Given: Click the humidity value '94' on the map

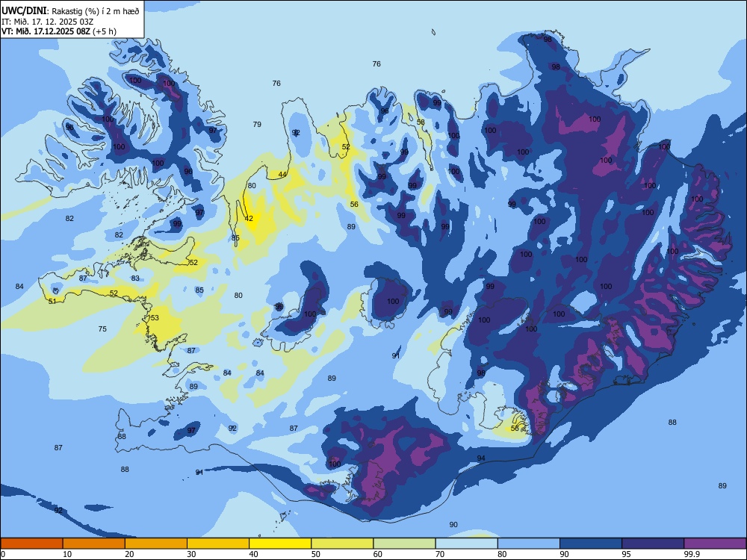Looking at the screenshot, I should pyautogui.click(x=481, y=458).
